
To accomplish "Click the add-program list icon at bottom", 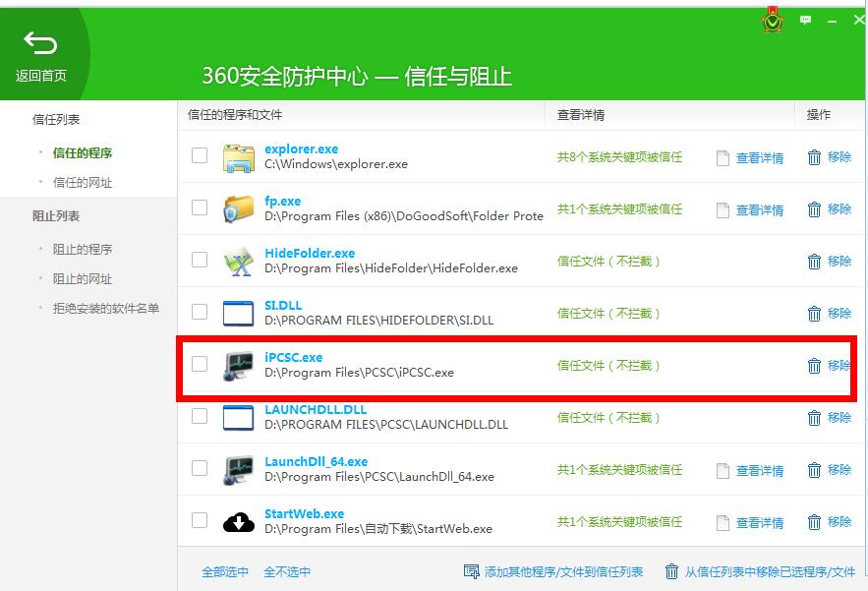I will click(x=471, y=571).
